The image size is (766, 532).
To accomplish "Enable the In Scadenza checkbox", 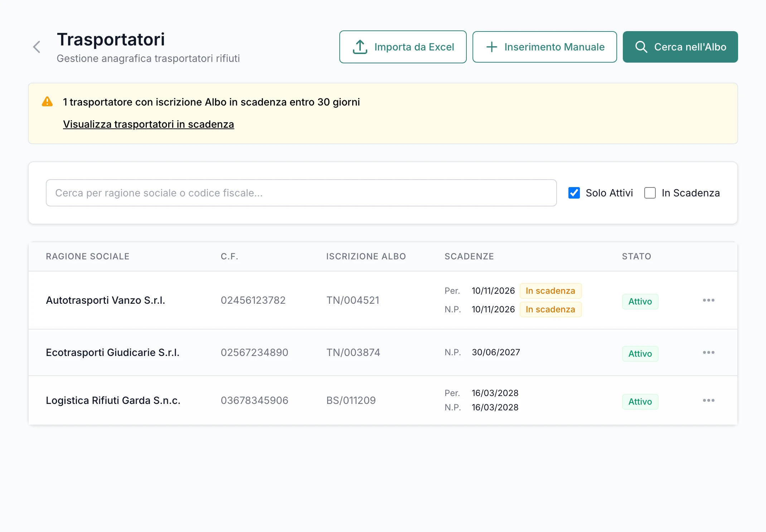I will click(x=650, y=193).
